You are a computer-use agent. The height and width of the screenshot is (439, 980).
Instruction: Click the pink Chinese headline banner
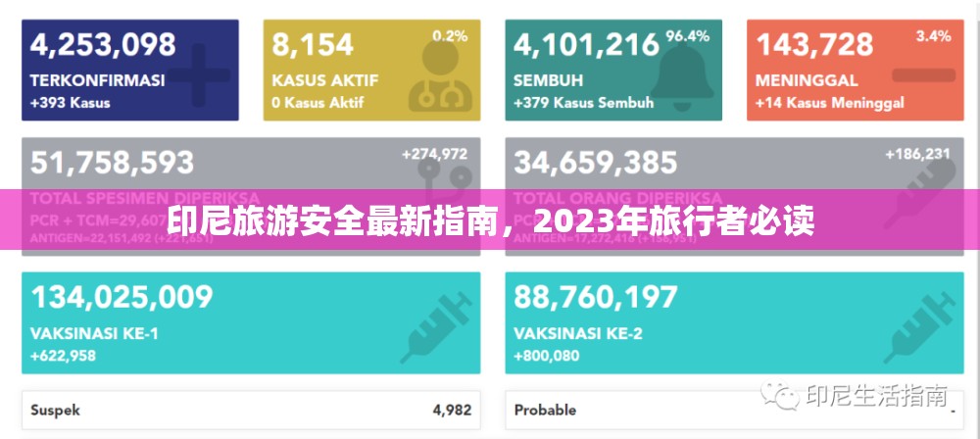click(490, 219)
